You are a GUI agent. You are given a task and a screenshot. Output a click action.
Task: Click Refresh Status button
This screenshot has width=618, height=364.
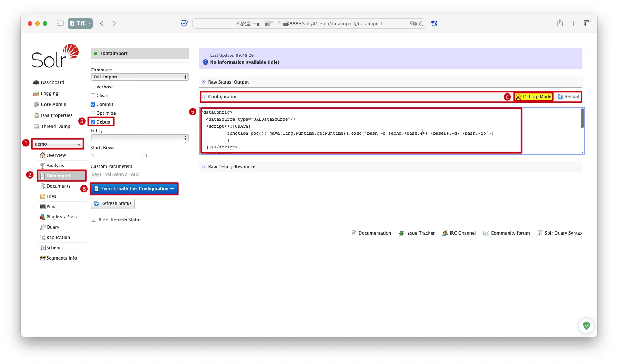click(x=113, y=203)
